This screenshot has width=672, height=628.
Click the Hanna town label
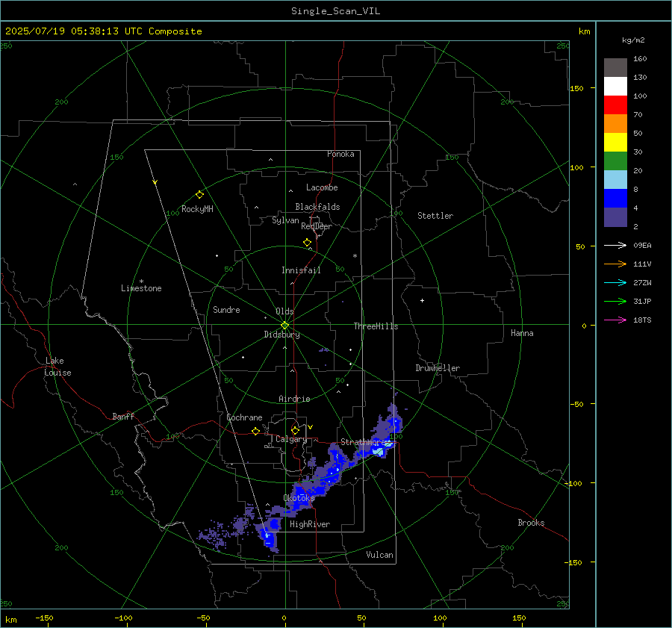522,333
